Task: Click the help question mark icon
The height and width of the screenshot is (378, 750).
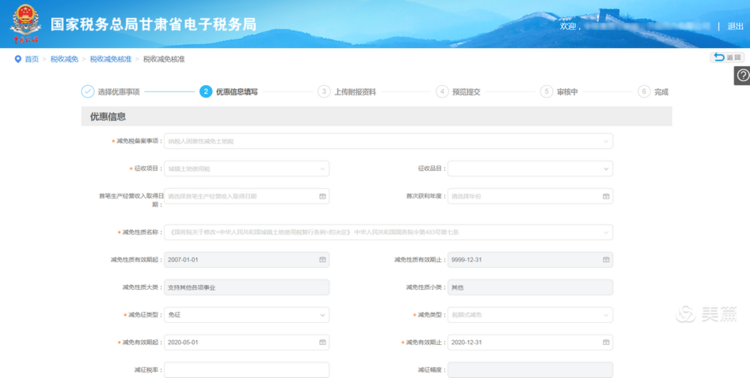Action: point(742,76)
